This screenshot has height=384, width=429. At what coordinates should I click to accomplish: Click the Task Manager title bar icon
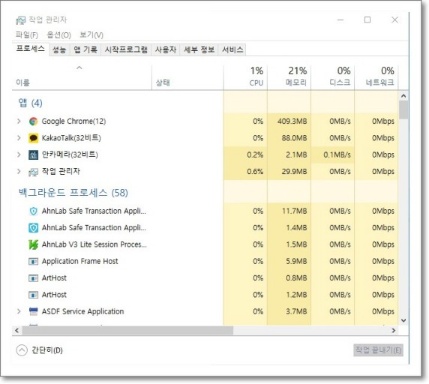(x=20, y=20)
